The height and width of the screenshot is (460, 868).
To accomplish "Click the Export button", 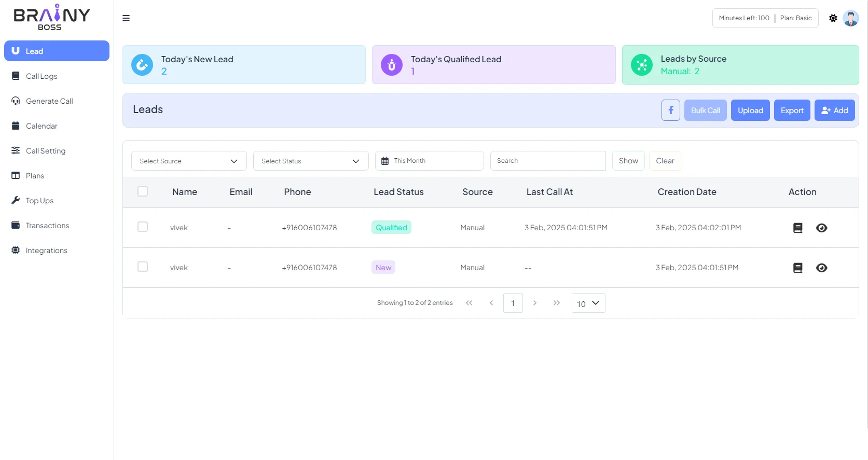I will [792, 110].
